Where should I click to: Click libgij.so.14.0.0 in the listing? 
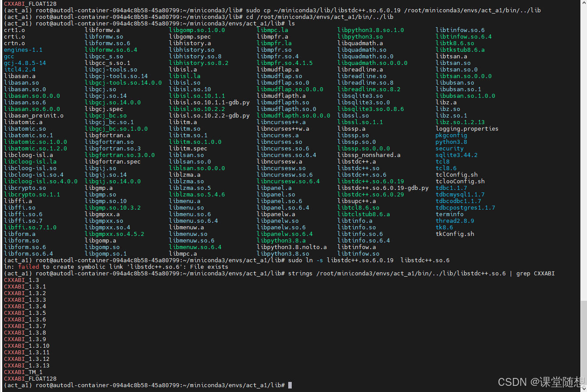113,181
